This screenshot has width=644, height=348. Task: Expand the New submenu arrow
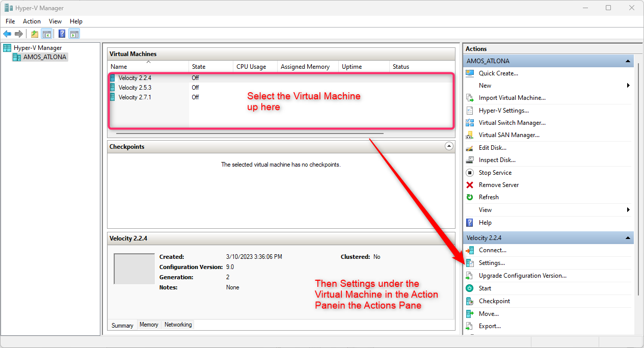(628, 86)
